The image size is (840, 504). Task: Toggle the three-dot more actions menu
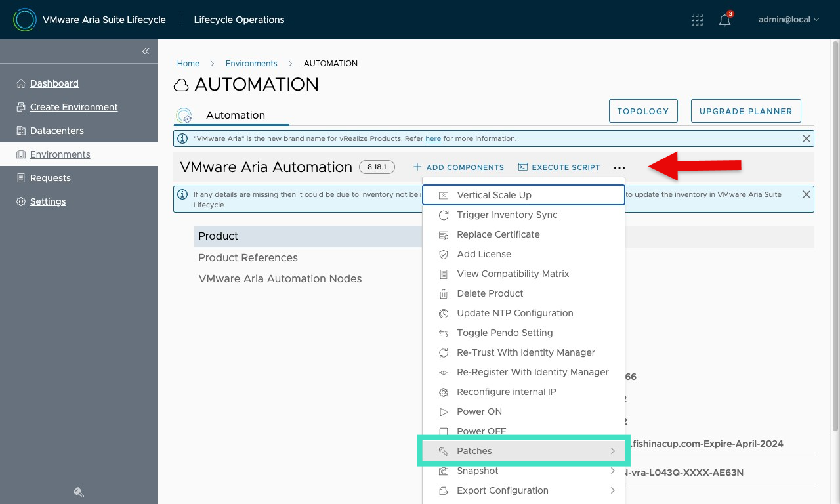(619, 168)
